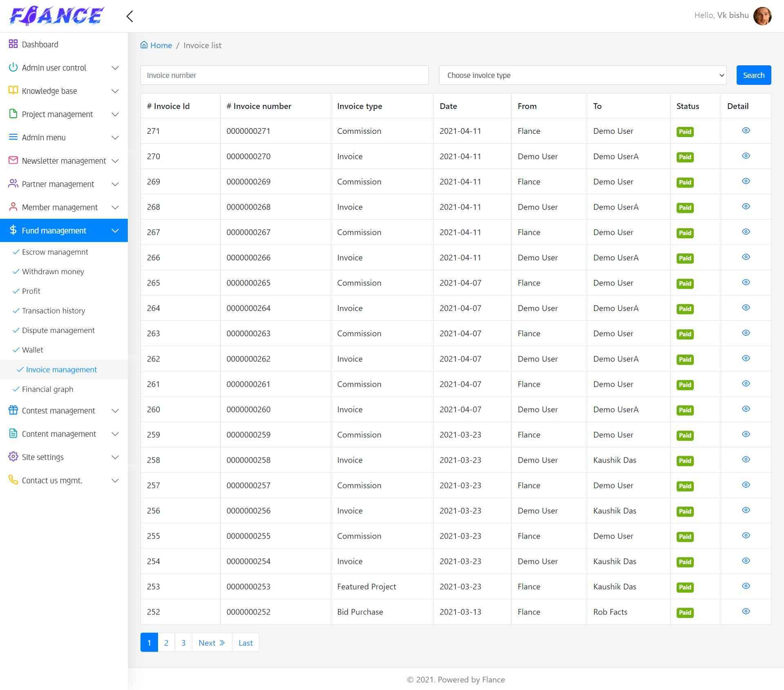Click the Dashboard grid icon
784x690 pixels.
[x=13, y=44]
